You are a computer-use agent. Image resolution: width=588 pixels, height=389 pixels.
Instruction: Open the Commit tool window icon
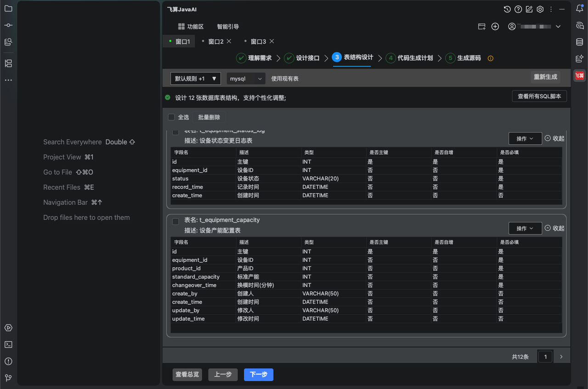click(8, 25)
